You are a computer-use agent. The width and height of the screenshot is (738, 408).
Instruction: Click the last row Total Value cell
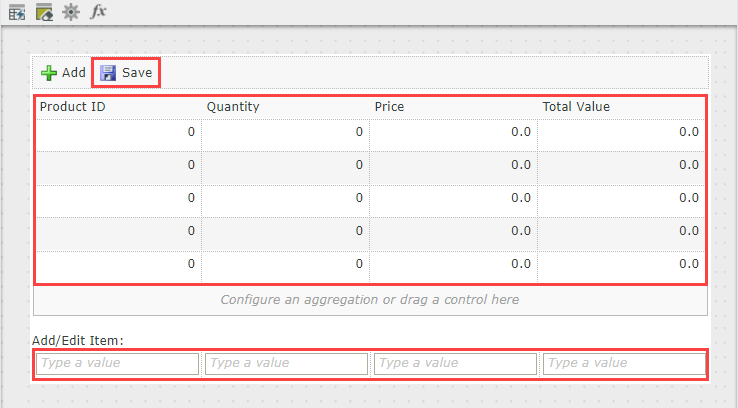[x=621, y=265]
